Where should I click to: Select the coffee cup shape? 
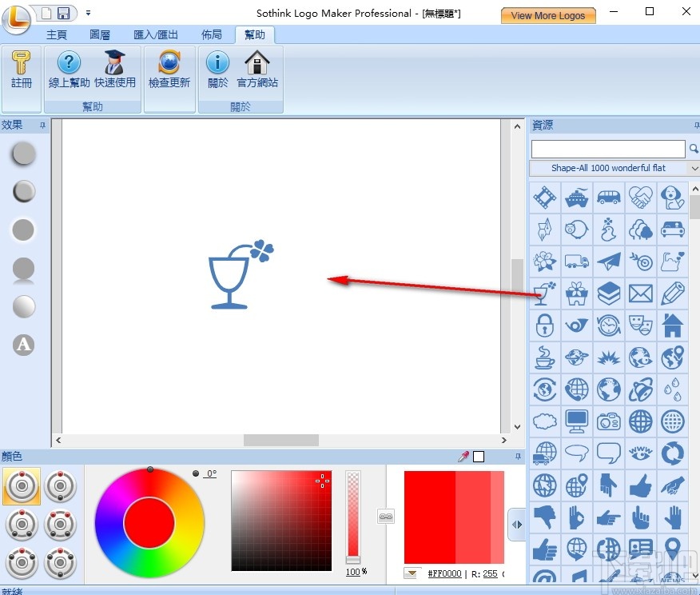[544, 357]
